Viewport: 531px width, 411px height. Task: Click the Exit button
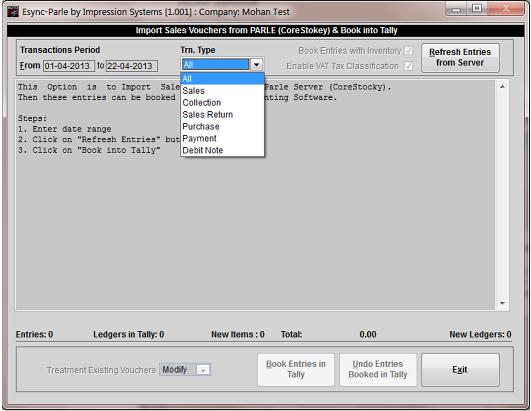[460, 369]
